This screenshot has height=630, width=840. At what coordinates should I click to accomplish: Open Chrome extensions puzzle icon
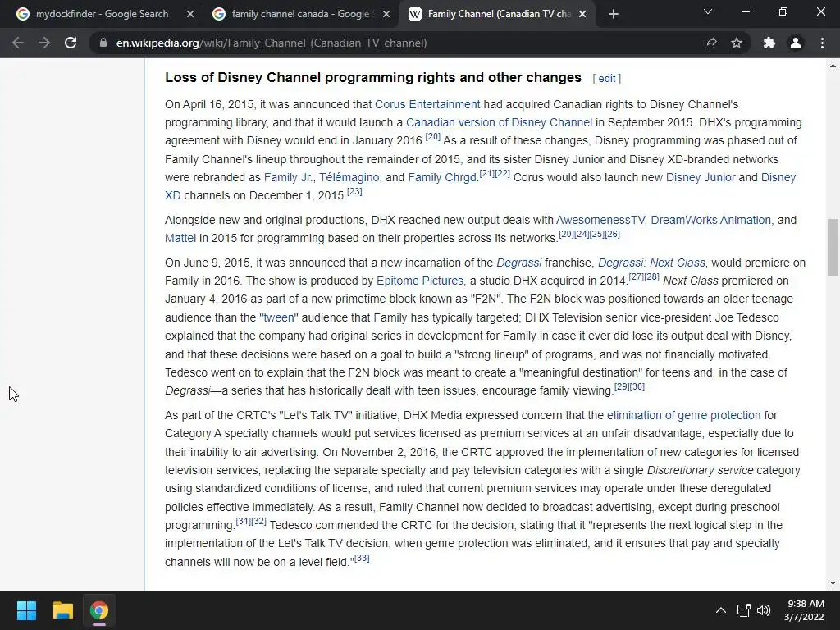tap(769, 43)
